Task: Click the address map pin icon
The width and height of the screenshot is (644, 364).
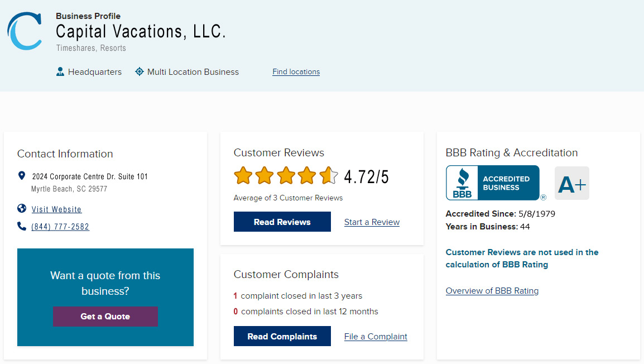Action: (x=22, y=176)
